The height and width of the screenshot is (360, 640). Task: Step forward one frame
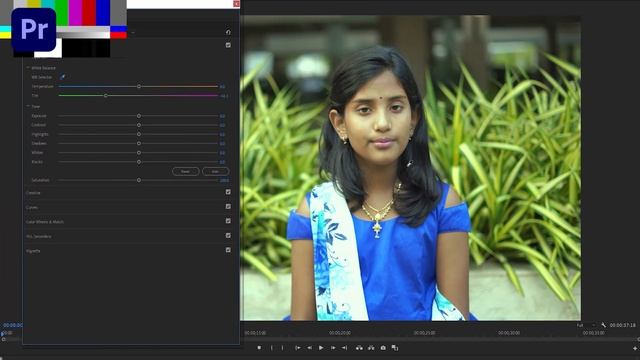coord(333,348)
